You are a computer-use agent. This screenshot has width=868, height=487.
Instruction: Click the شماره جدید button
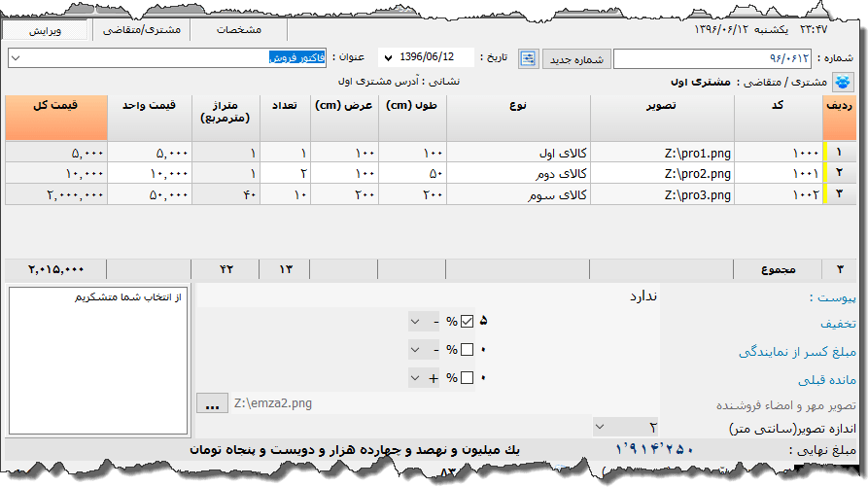[576, 59]
